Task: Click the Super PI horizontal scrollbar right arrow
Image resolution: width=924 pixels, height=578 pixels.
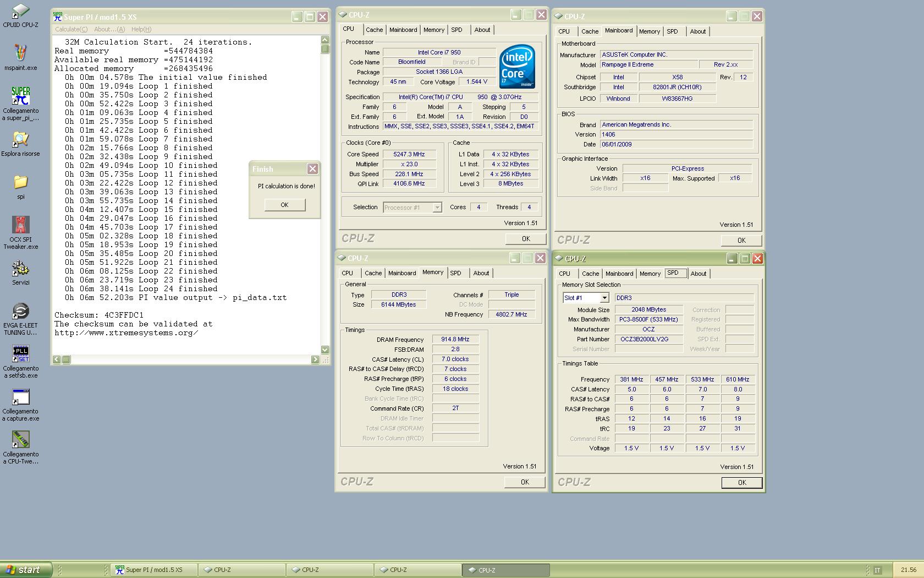Action: [315, 359]
